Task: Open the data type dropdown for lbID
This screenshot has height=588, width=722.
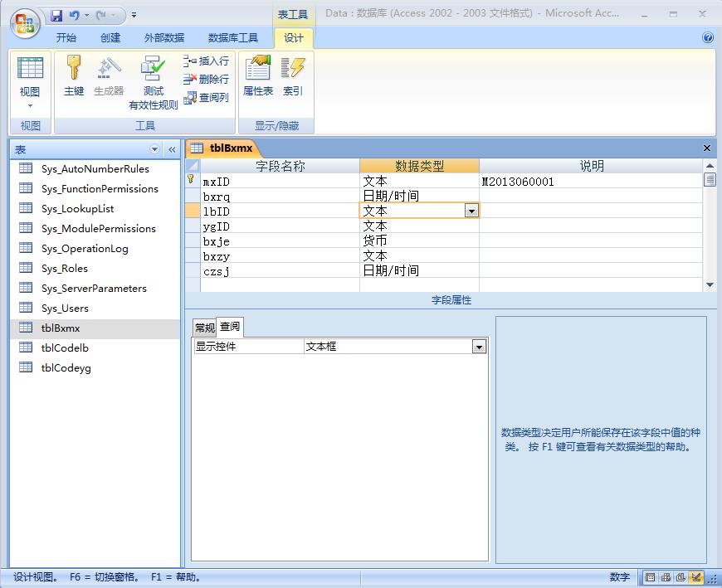Action: point(471,211)
